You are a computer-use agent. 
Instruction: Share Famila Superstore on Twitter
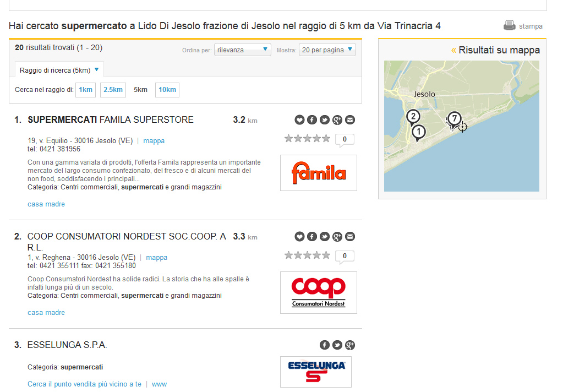325,119
